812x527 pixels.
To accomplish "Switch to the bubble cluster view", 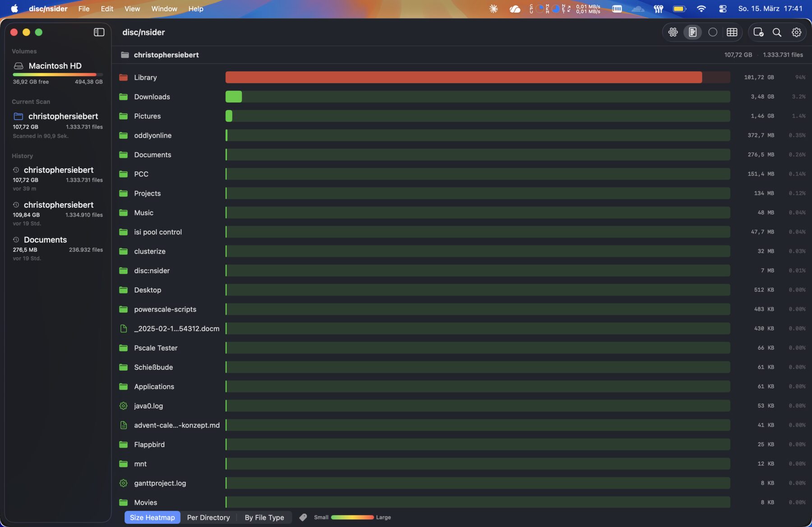I will coord(673,32).
